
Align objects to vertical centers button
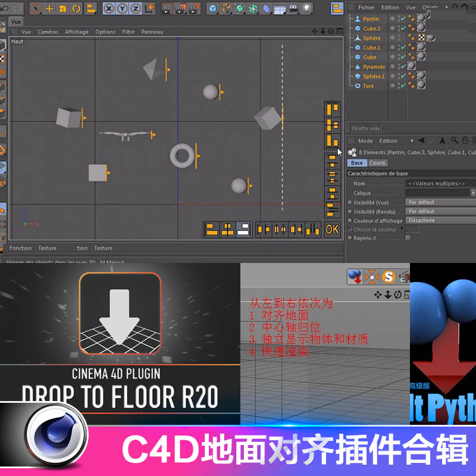point(333,125)
